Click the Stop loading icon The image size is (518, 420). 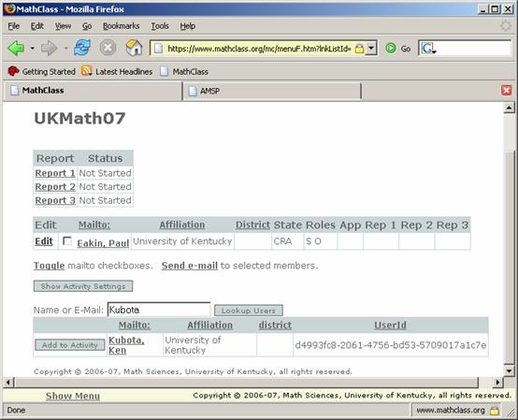tap(108, 48)
